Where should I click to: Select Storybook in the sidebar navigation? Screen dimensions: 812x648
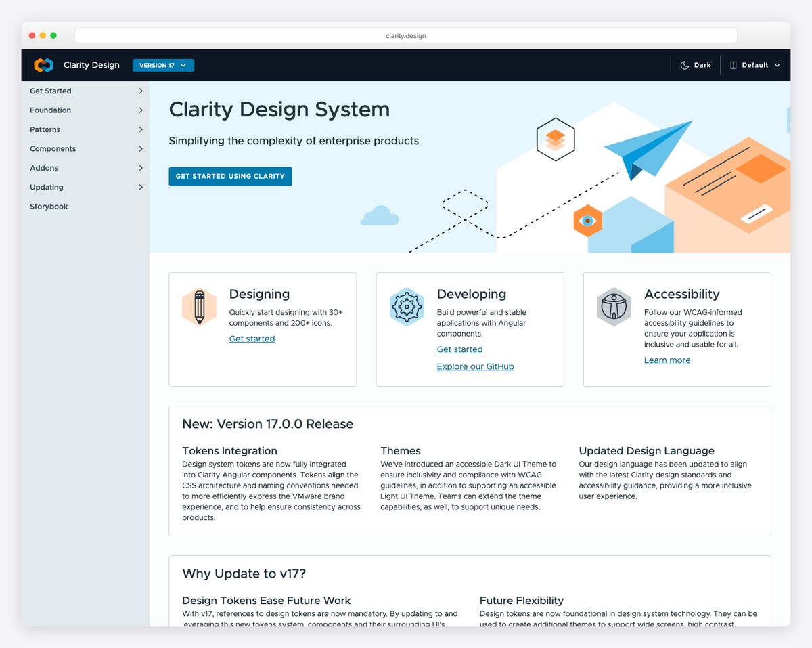pos(49,206)
